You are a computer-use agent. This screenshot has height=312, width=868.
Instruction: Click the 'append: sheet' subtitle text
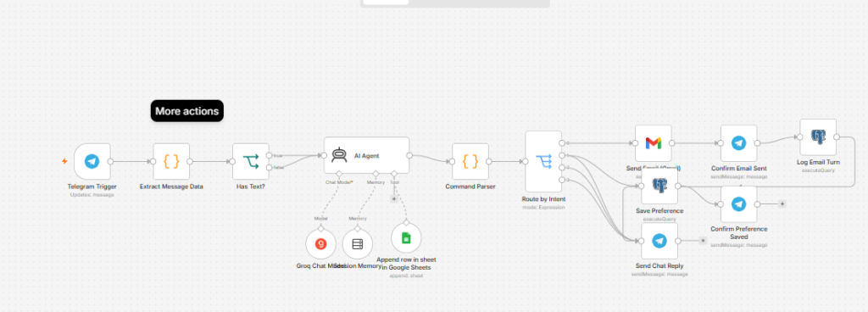[x=406, y=275]
